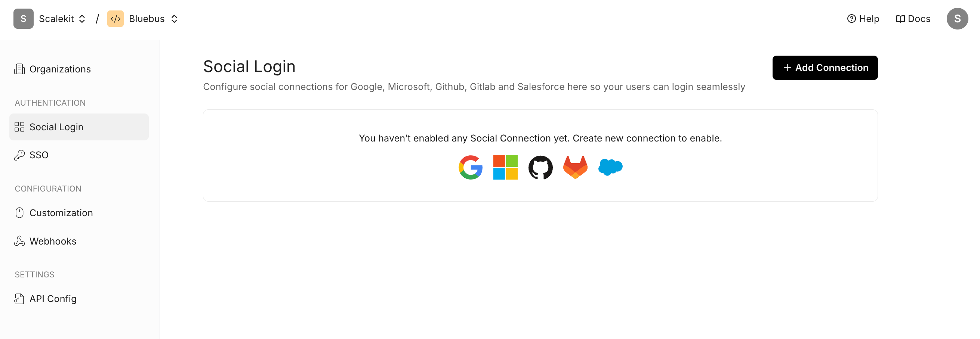Image resolution: width=980 pixels, height=339 pixels.
Task: Open the Docs link in header
Action: (x=913, y=18)
